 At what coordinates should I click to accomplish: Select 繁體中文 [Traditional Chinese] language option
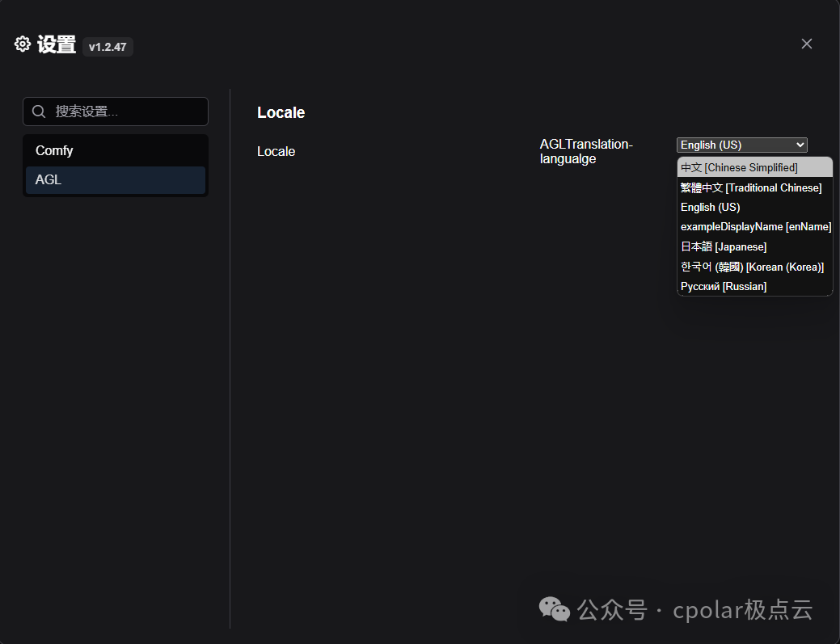(x=751, y=187)
